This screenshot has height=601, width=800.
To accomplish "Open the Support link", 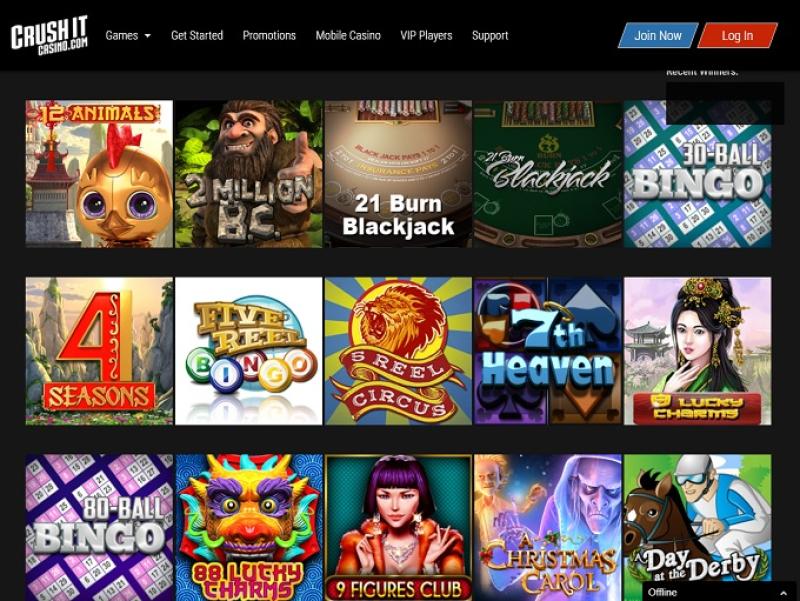I will (x=490, y=36).
